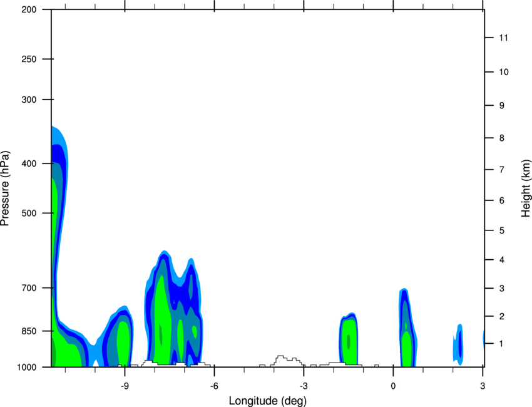Click the 'Height (km)' axis title
The height and width of the screenshot is (407, 532).
[526, 188]
